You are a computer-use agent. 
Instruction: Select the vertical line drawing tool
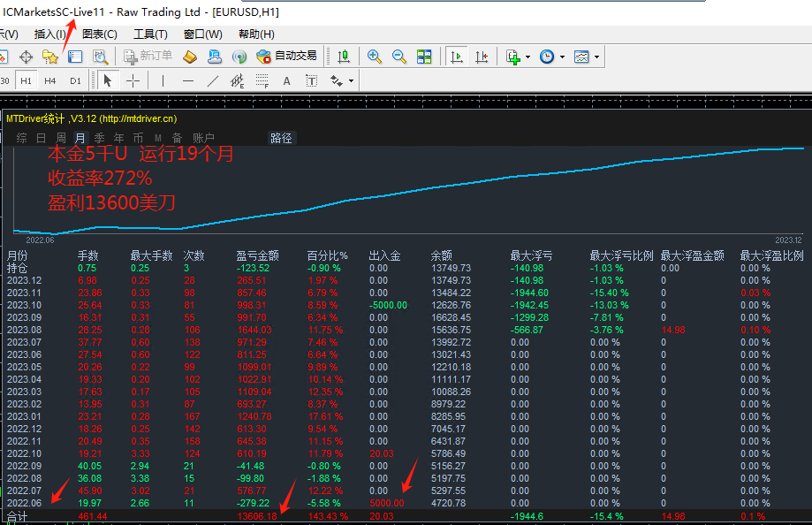[x=163, y=80]
